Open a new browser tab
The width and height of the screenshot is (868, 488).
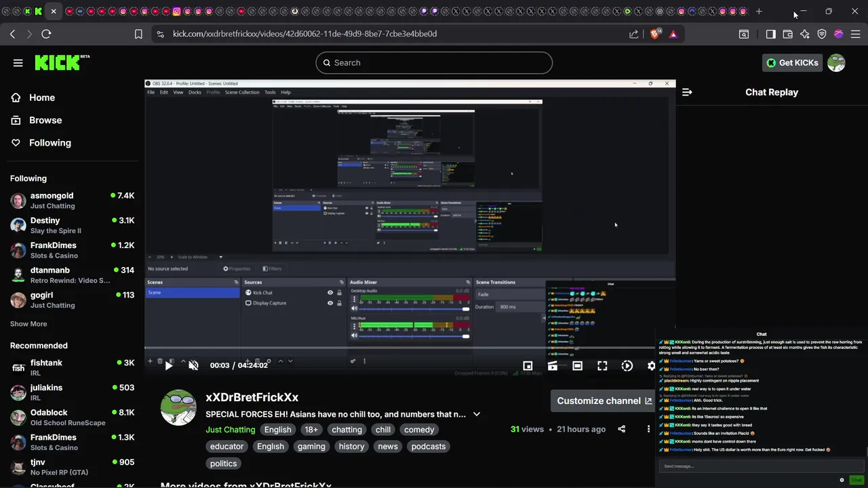pyautogui.click(x=759, y=12)
